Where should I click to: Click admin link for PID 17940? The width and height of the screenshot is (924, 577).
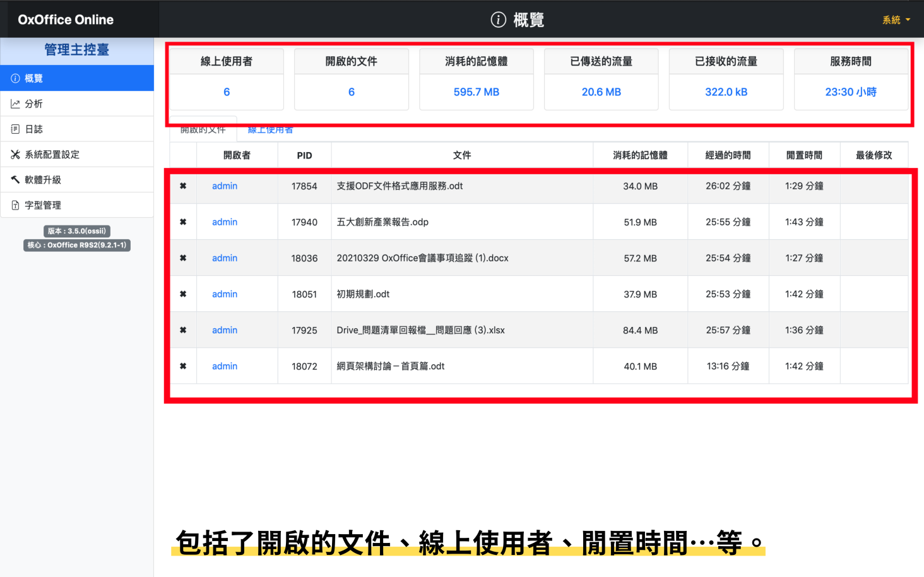[x=225, y=222]
